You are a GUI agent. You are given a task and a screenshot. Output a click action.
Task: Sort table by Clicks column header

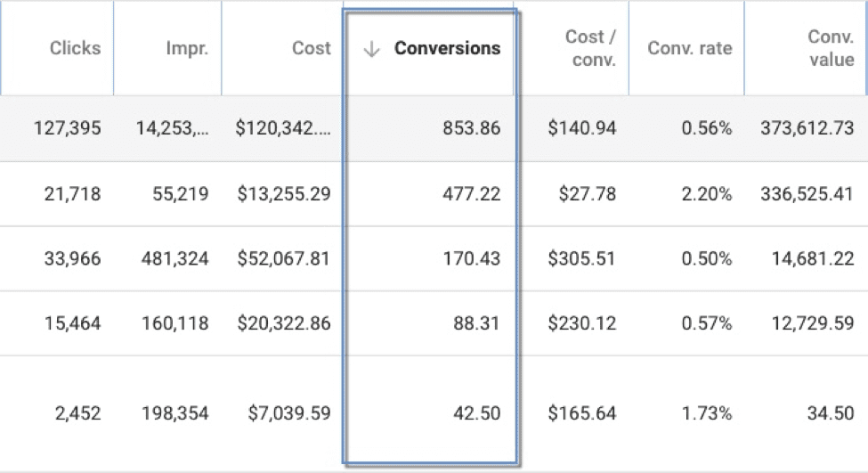75,48
